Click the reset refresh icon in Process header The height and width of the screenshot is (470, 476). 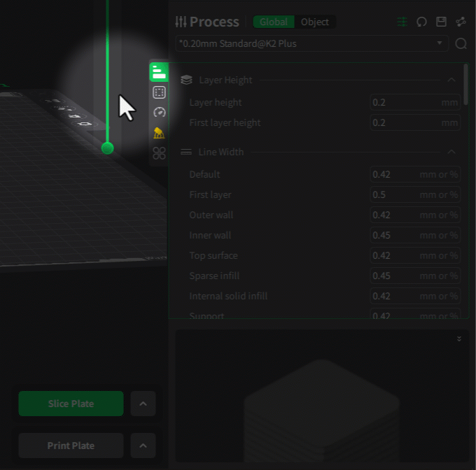(421, 22)
